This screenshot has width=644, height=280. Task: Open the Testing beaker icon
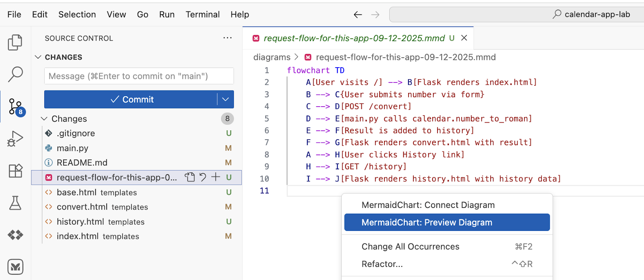click(x=15, y=203)
